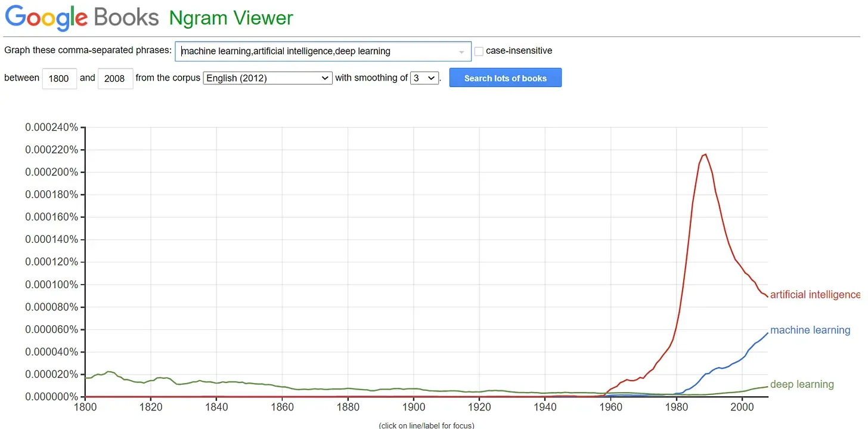868x429 pixels.
Task: Enable the case-insensitive checkbox
Action: coord(479,52)
